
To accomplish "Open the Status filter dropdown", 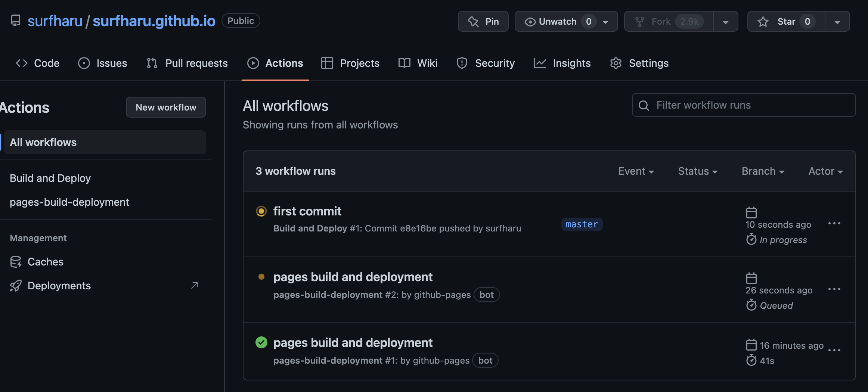I will pyautogui.click(x=697, y=171).
